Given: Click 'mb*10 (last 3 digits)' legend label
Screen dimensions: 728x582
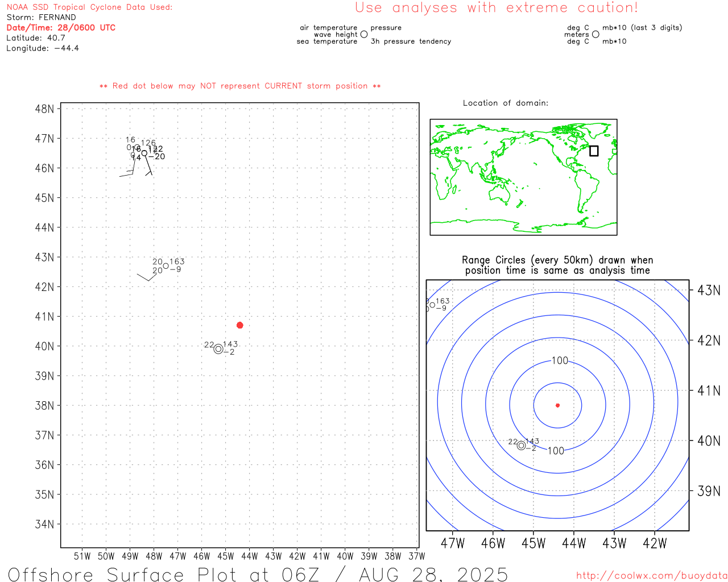Looking at the screenshot, I should (x=642, y=27).
